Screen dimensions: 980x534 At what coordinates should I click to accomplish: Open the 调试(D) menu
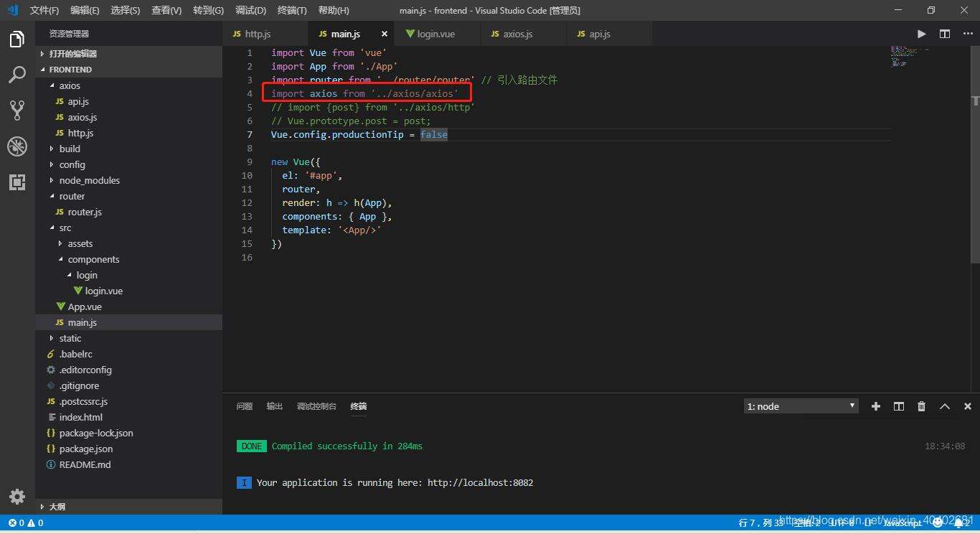pos(250,10)
